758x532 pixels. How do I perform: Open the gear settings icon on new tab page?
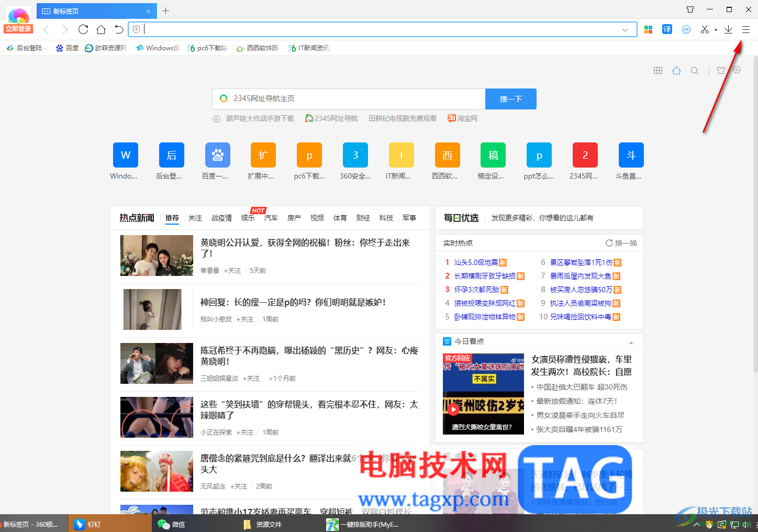coord(737,70)
